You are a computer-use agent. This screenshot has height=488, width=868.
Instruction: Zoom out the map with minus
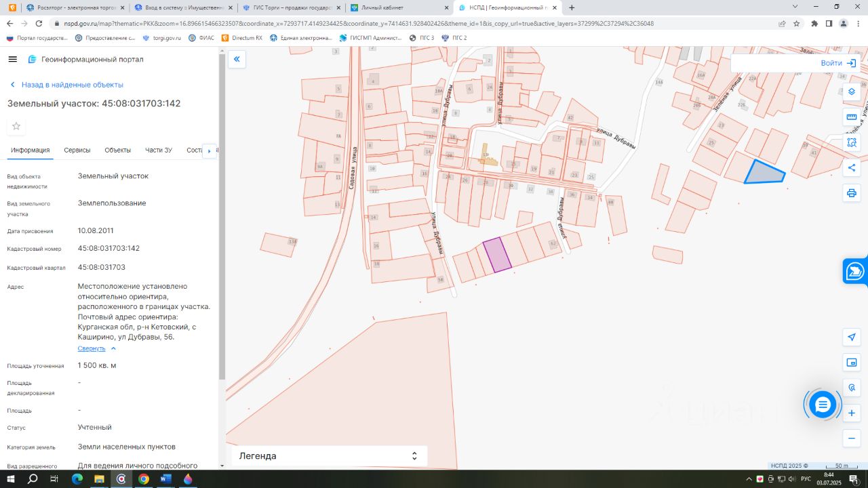click(852, 438)
